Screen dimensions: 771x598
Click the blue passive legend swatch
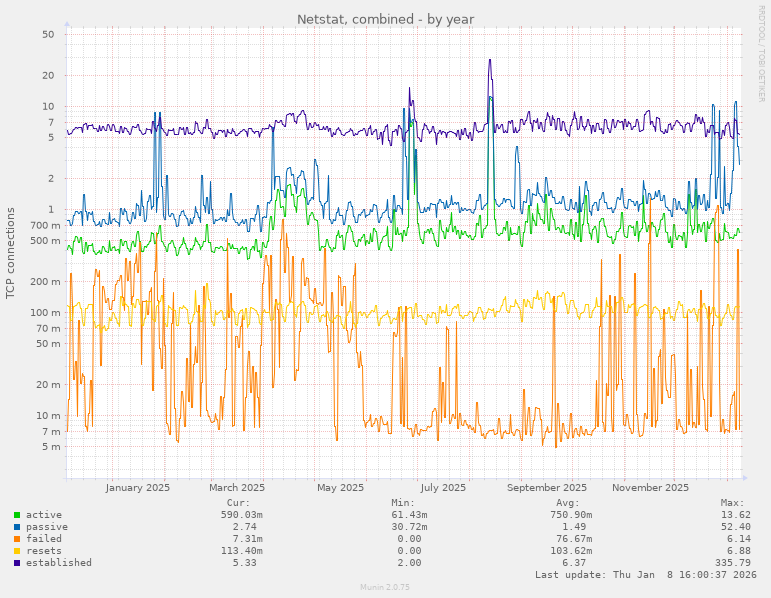[17, 527]
